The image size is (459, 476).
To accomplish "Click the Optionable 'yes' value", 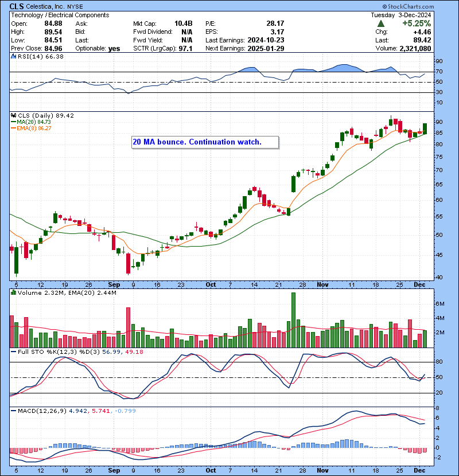I will (x=114, y=49).
